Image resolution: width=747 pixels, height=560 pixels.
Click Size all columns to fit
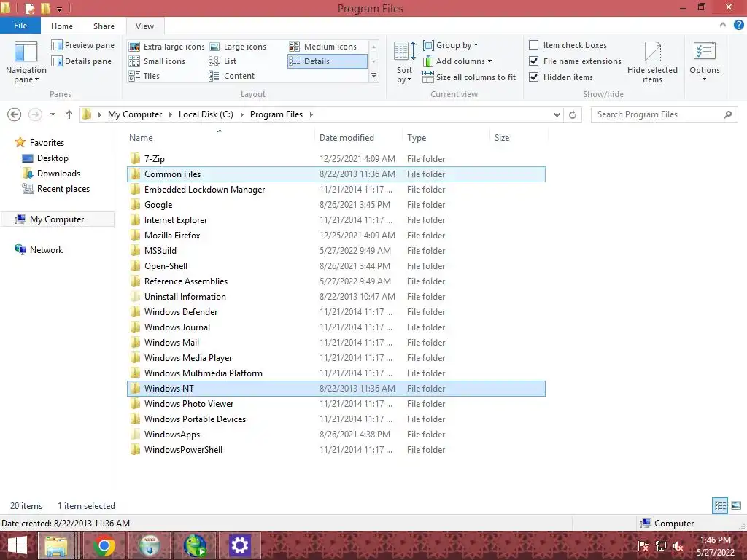click(x=469, y=77)
